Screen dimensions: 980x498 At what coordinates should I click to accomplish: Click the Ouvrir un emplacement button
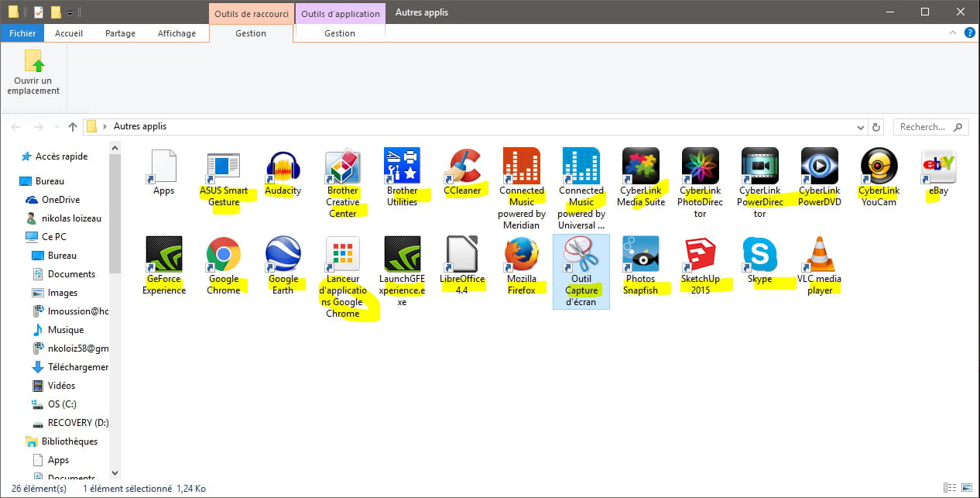(33, 74)
